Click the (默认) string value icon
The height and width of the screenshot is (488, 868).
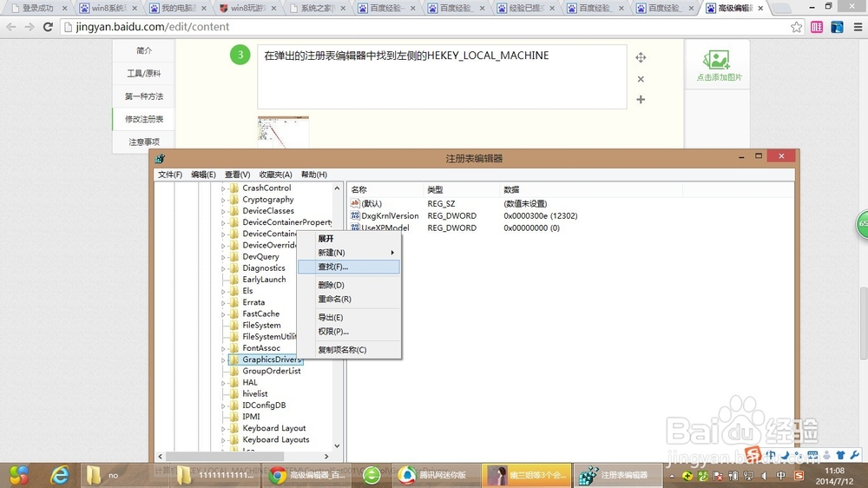tap(355, 203)
